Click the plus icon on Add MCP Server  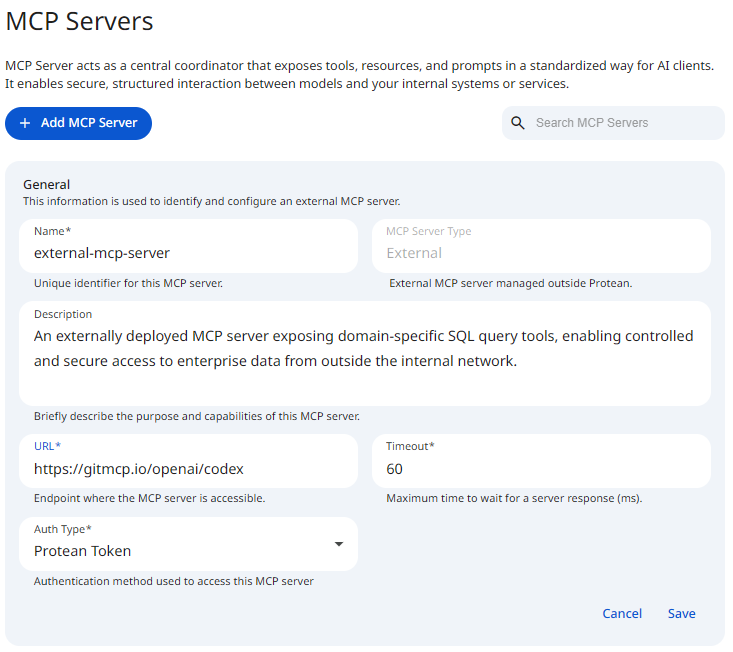coord(25,123)
